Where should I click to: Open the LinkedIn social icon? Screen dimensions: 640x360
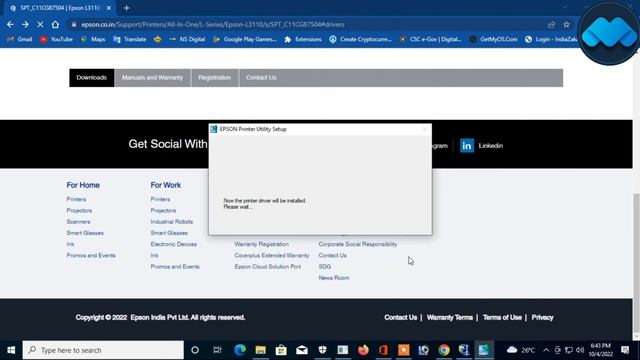(x=467, y=146)
